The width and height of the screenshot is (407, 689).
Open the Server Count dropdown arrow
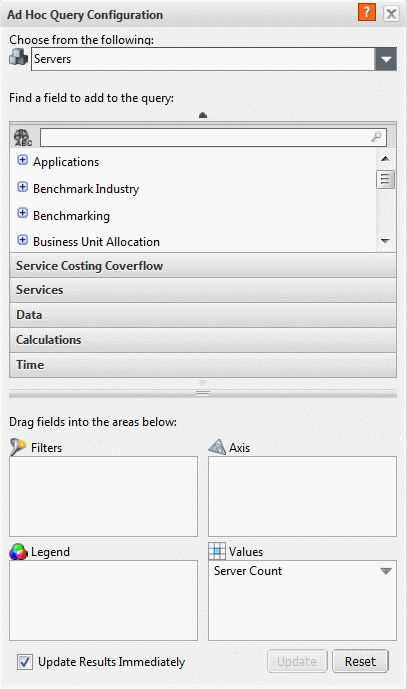(x=385, y=571)
